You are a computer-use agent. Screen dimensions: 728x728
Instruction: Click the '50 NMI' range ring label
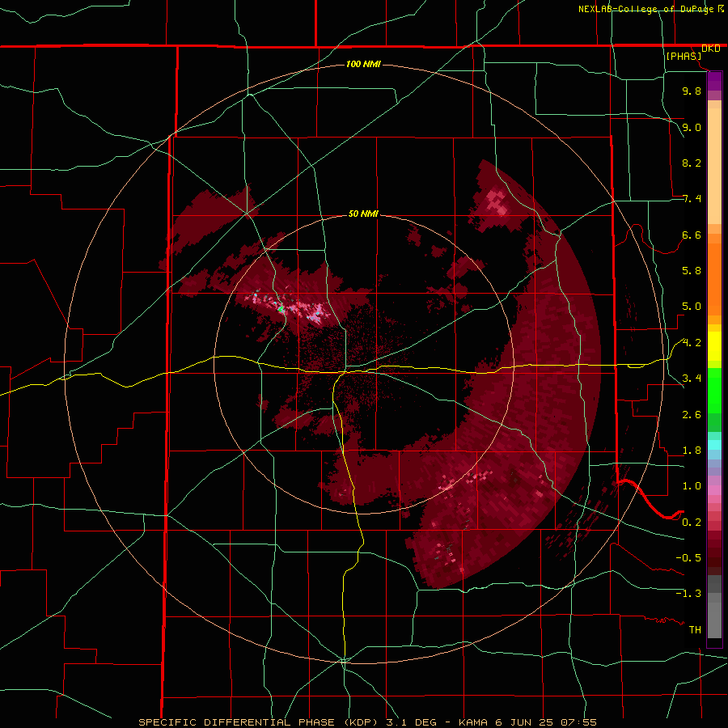(x=363, y=214)
